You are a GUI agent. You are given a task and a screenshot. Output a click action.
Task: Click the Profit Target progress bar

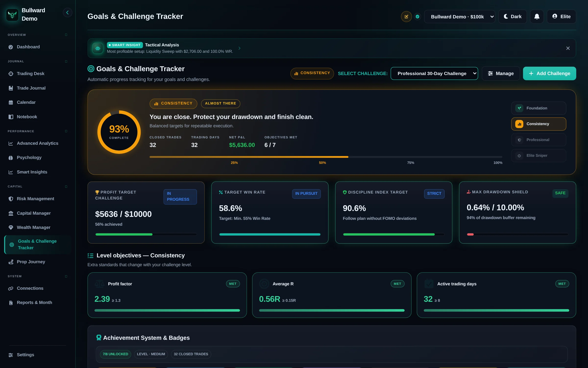click(x=146, y=235)
